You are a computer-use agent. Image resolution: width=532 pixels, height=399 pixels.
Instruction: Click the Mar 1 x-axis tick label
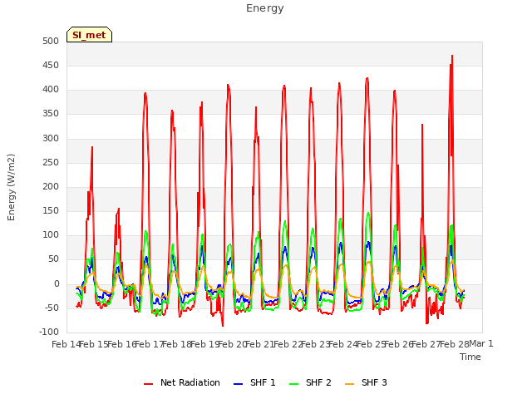pyautogui.click(x=481, y=343)
